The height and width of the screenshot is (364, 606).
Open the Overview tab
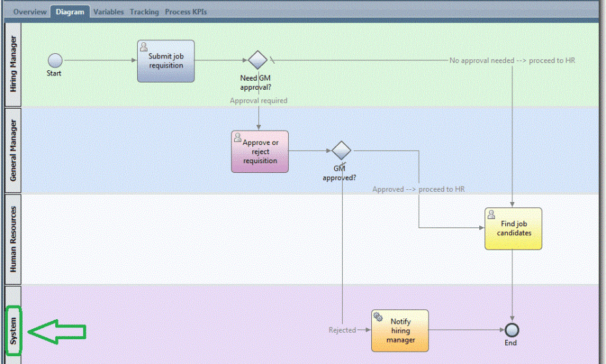click(x=30, y=12)
